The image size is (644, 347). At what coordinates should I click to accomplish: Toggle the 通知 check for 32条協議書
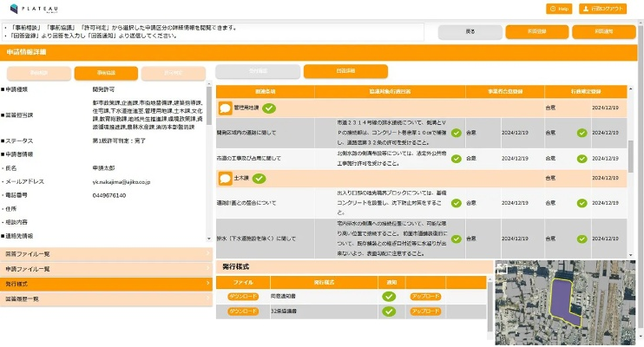click(389, 311)
